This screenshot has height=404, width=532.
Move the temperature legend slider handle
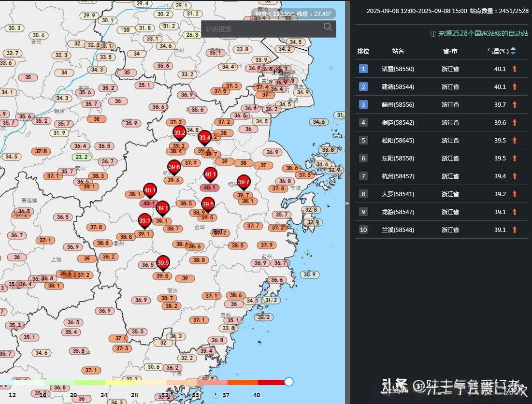click(289, 382)
